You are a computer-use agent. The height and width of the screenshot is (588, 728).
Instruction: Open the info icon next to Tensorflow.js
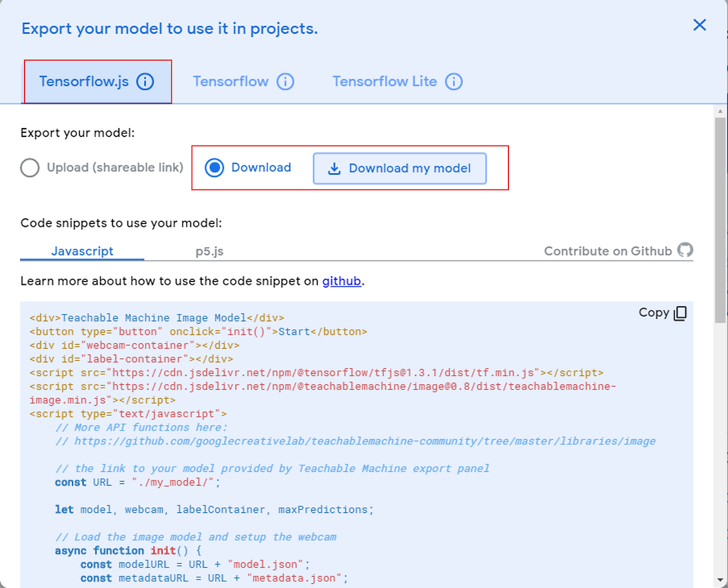pyautogui.click(x=145, y=82)
